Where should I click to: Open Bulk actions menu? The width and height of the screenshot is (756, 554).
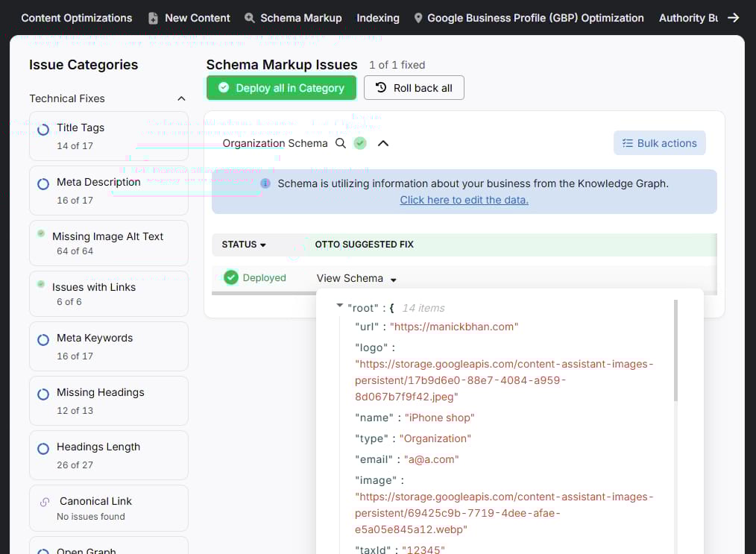(x=659, y=143)
